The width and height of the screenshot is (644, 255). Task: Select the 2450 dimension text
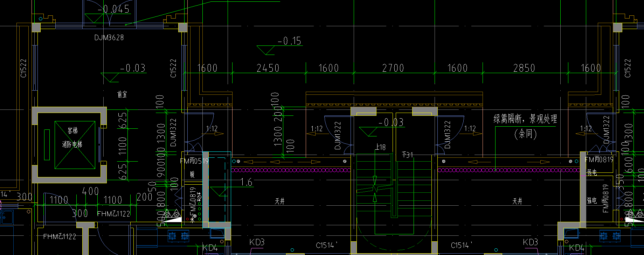tap(268, 68)
